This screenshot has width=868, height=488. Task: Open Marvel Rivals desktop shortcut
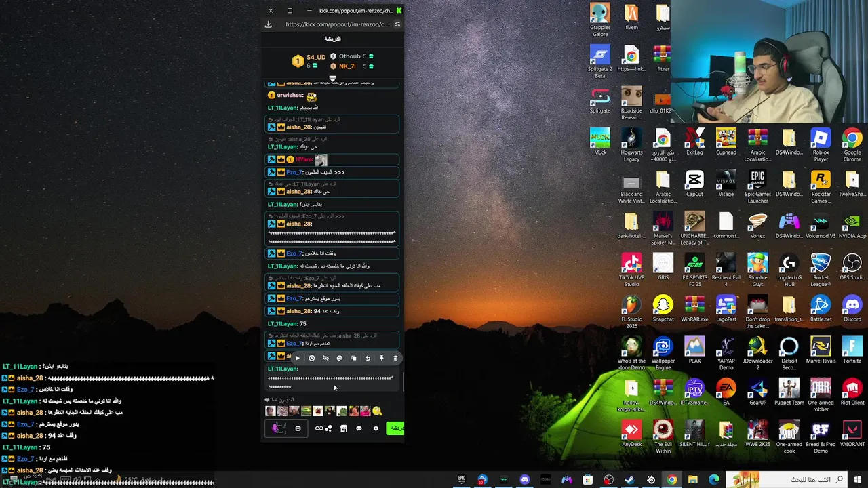point(821,350)
